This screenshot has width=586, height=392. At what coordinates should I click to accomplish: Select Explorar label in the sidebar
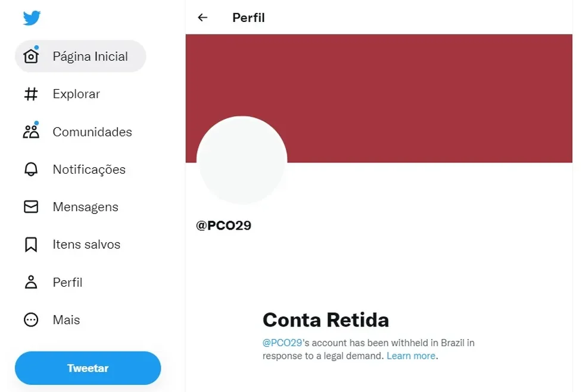coord(76,94)
